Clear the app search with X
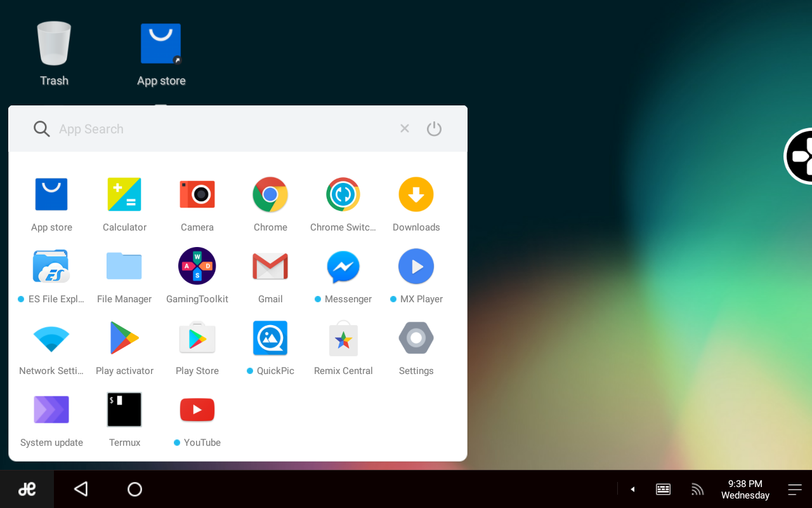 pos(405,129)
